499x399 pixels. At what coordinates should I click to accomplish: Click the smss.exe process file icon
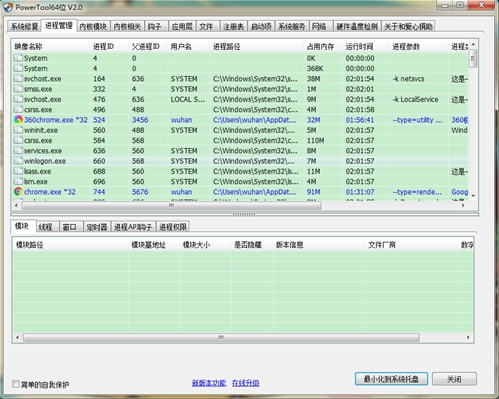[18, 89]
